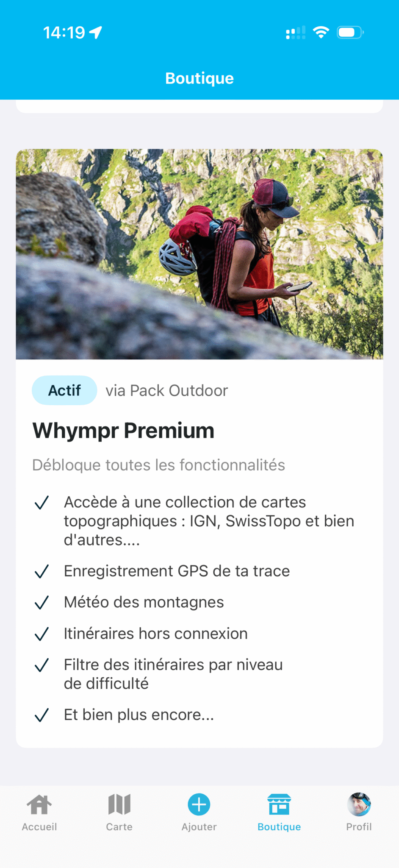Tap the Actif status badge
The height and width of the screenshot is (868, 399).
coord(64,390)
